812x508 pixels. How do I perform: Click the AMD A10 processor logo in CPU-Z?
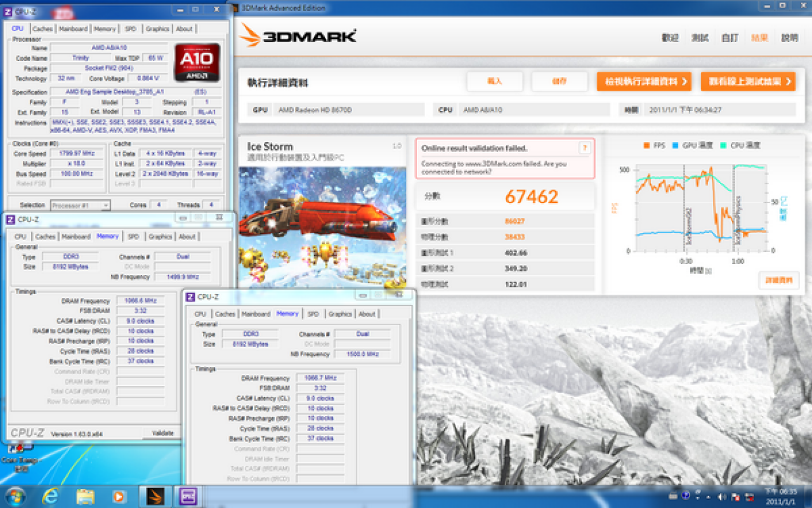tap(197, 62)
